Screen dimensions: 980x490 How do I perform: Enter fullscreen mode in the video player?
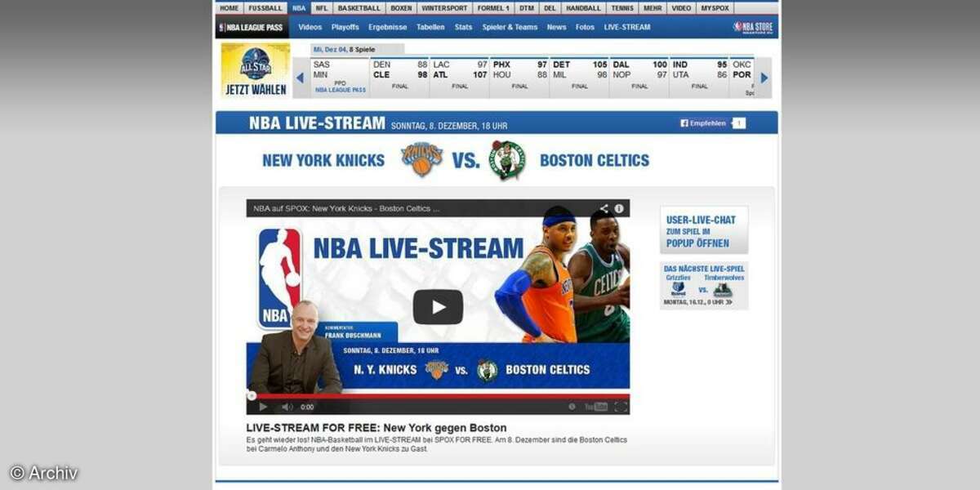coord(621,407)
